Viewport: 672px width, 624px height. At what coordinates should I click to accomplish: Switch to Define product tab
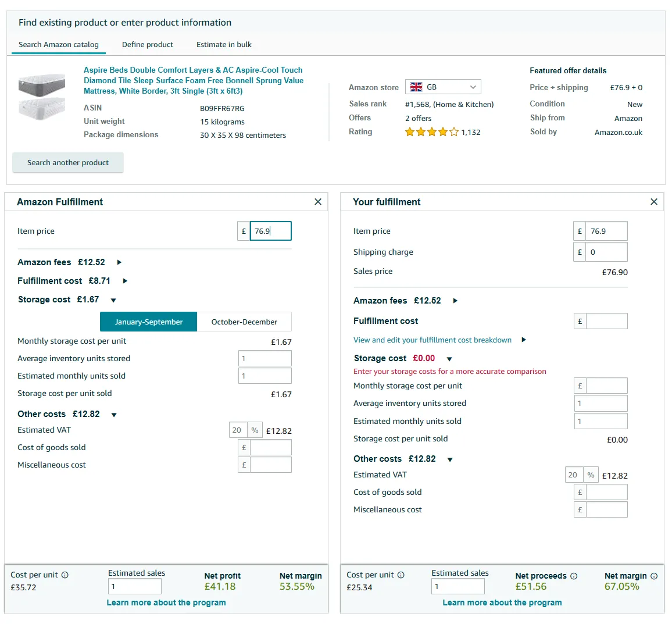(x=148, y=45)
